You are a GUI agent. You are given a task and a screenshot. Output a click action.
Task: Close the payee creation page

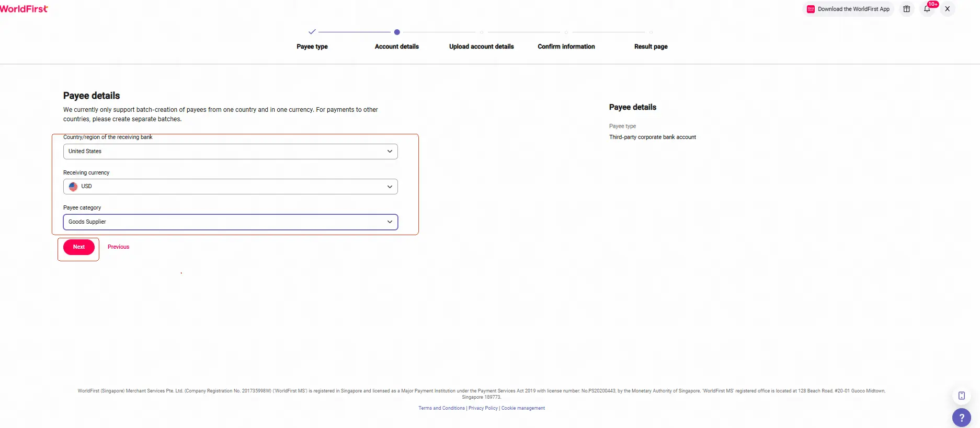coord(948,9)
